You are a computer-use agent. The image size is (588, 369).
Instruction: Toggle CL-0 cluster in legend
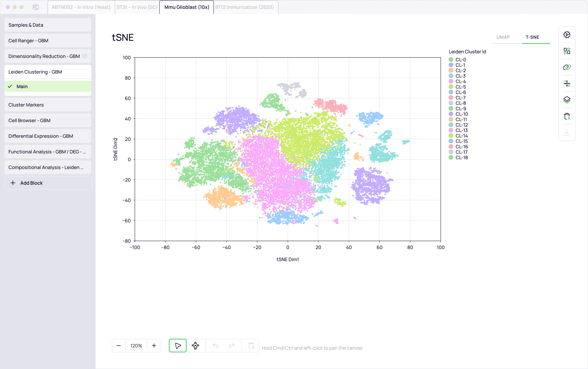point(460,60)
